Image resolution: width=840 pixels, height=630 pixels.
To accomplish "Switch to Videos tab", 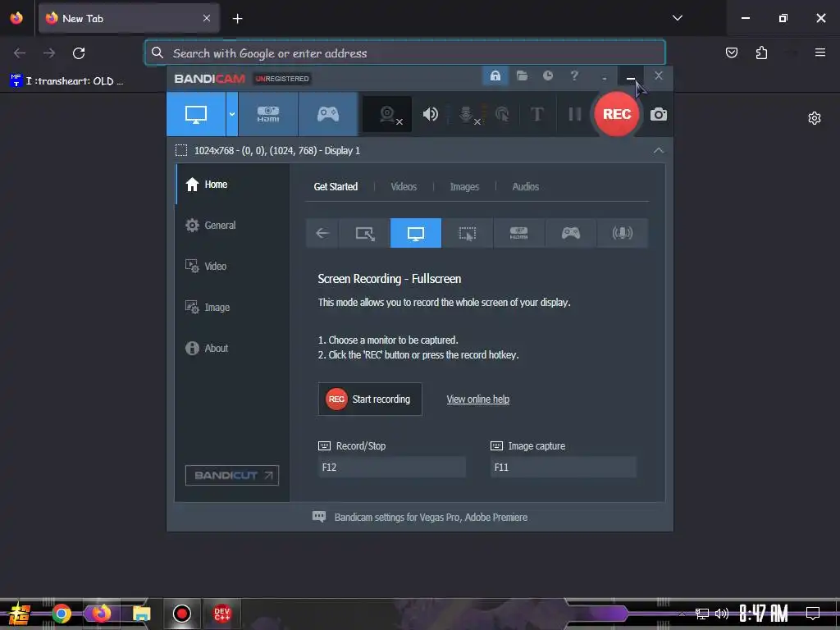I will tap(404, 186).
